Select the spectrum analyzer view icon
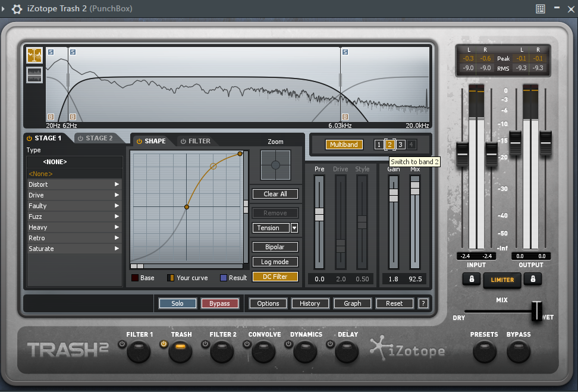578x392 pixels. pos(34,55)
